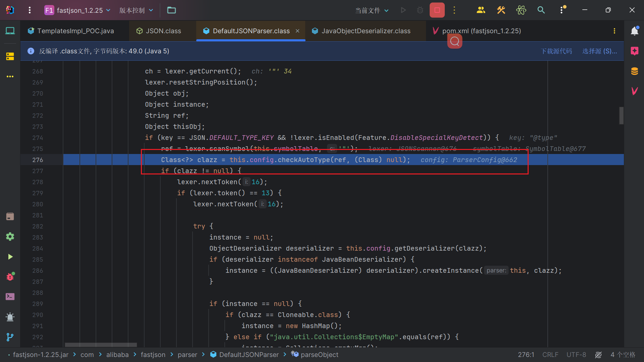Click the Run play button
The width and height of the screenshot is (644, 362).
403,10
